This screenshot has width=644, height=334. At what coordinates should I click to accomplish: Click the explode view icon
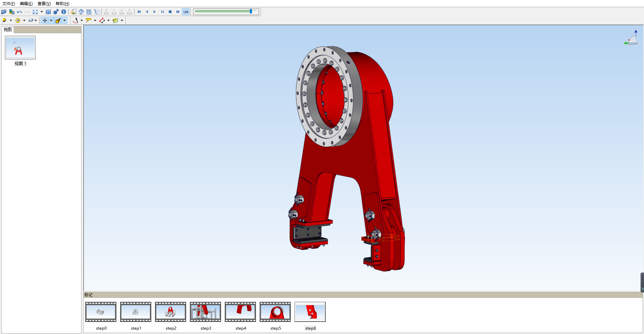[x=35, y=12]
